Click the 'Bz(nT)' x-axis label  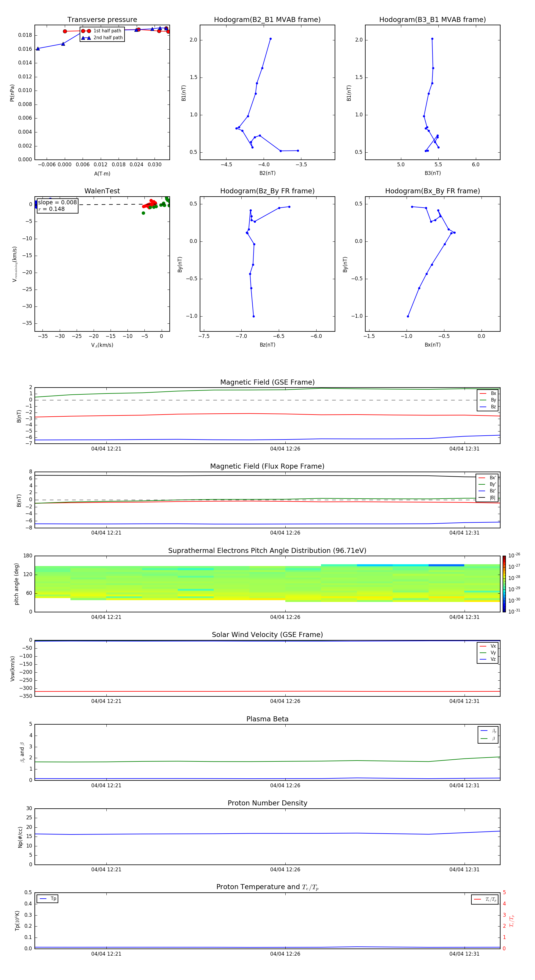pyautogui.click(x=267, y=345)
